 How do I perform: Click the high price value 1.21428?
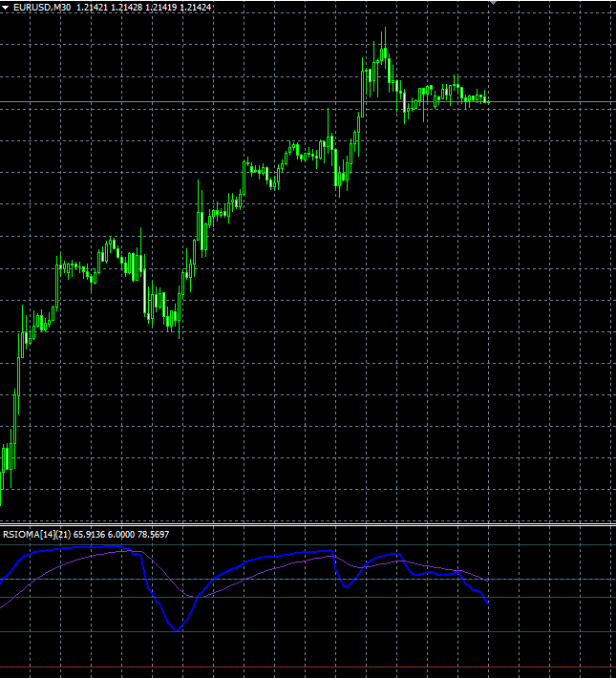click(x=125, y=7)
